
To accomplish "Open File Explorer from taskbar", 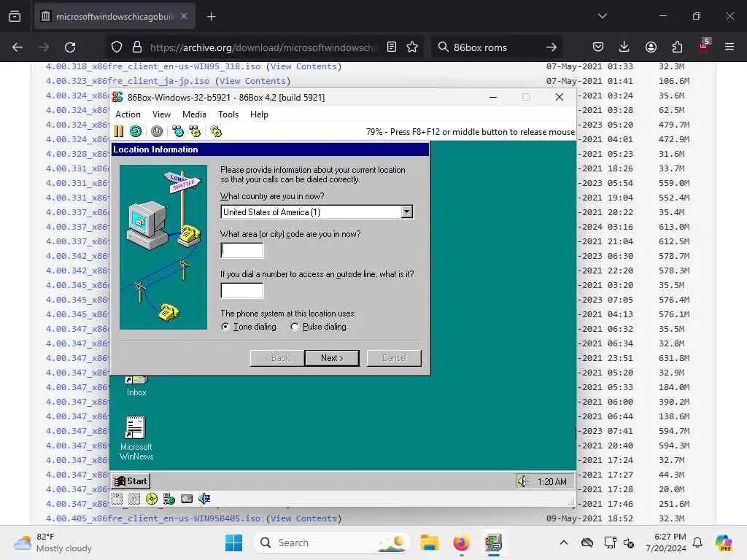I will tap(429, 542).
